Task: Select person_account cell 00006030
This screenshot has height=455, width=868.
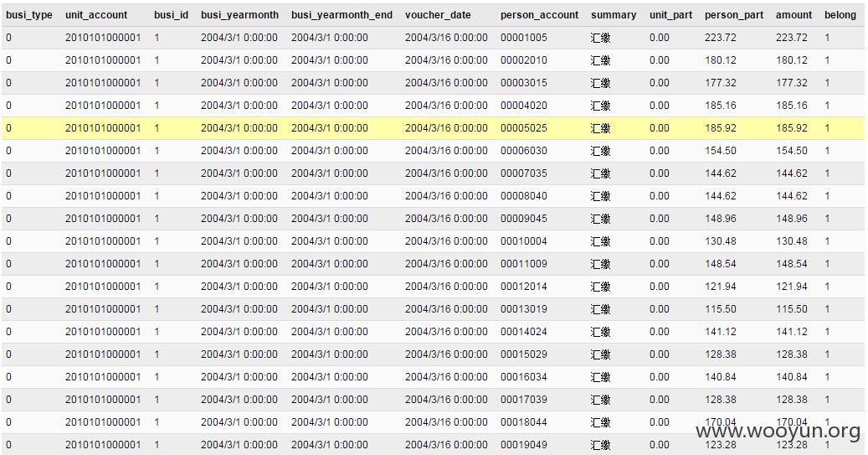Action: point(524,151)
